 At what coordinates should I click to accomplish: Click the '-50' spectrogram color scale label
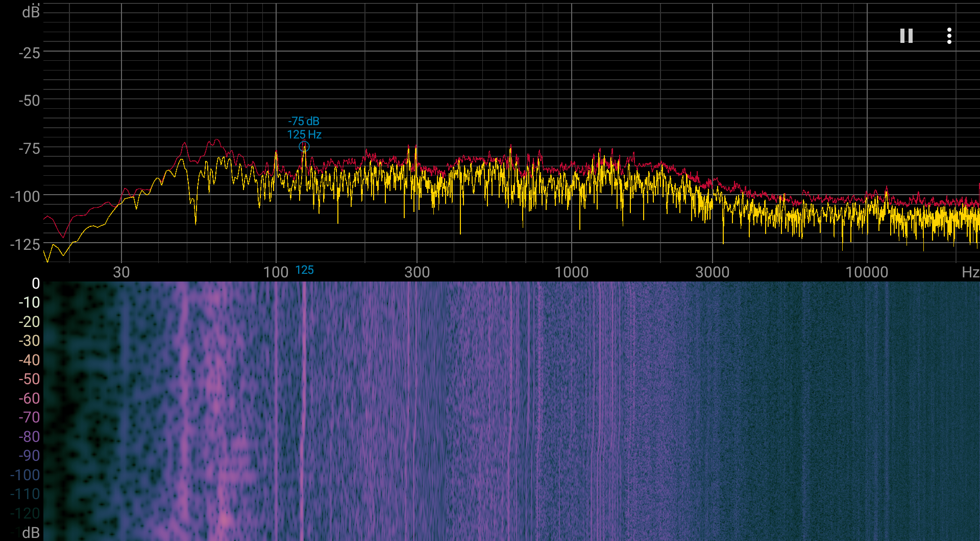click(x=29, y=379)
